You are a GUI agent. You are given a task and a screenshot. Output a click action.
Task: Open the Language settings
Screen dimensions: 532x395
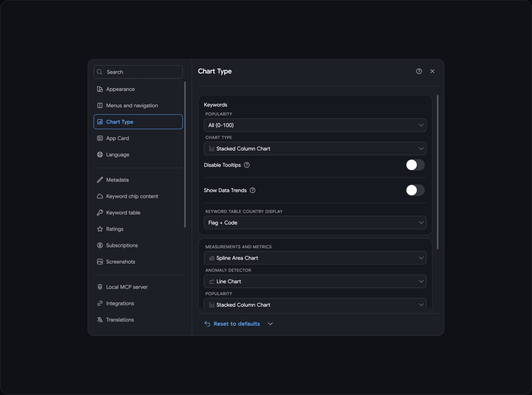[x=138, y=155]
